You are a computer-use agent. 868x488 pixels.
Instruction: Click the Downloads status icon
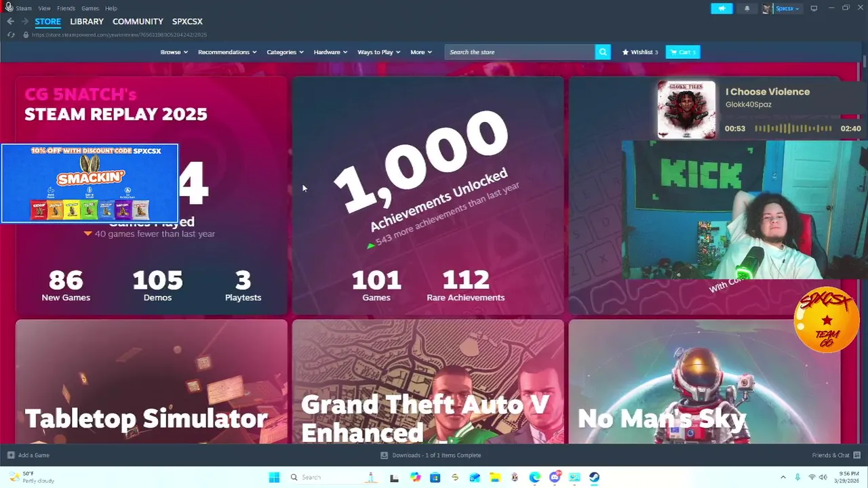384,455
